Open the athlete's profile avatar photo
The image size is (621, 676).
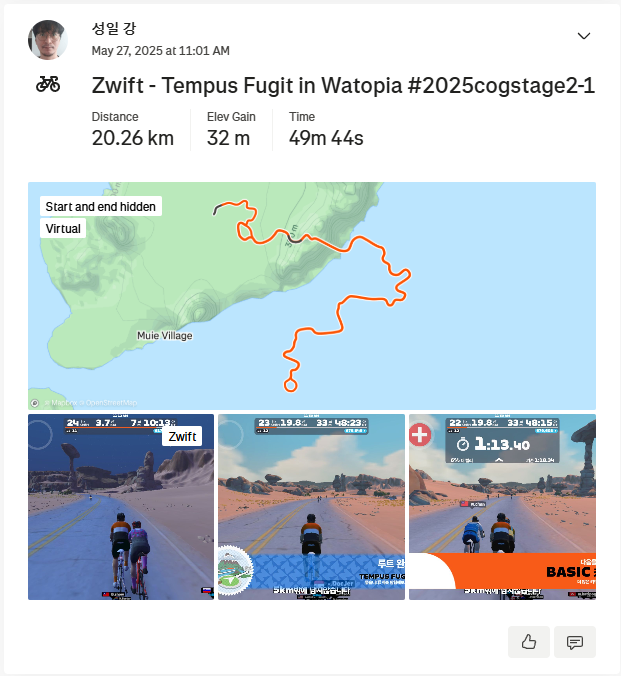pos(48,40)
